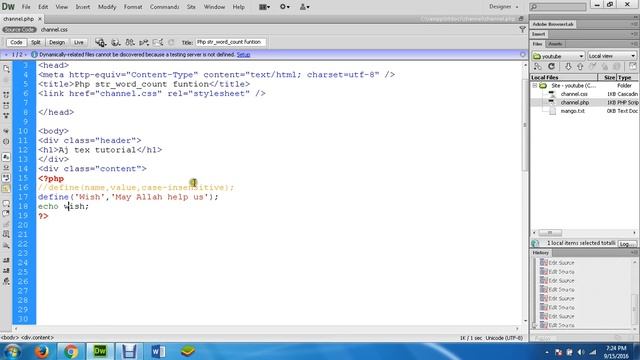Click the filter related files icon
The image size is (640, 360).
(522, 29)
